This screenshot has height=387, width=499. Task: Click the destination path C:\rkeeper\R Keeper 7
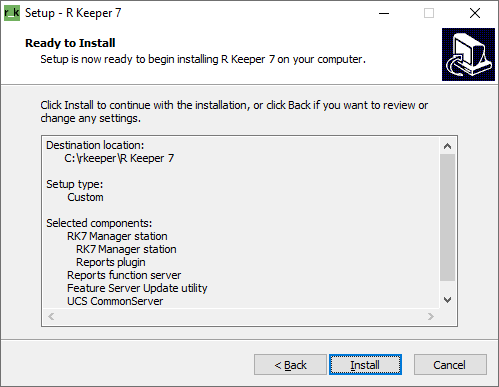(119, 158)
